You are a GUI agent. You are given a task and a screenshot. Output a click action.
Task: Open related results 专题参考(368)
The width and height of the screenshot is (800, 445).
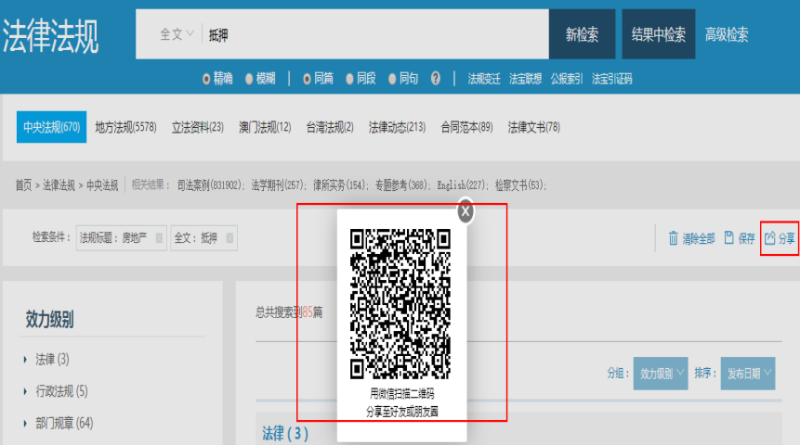tap(403, 185)
